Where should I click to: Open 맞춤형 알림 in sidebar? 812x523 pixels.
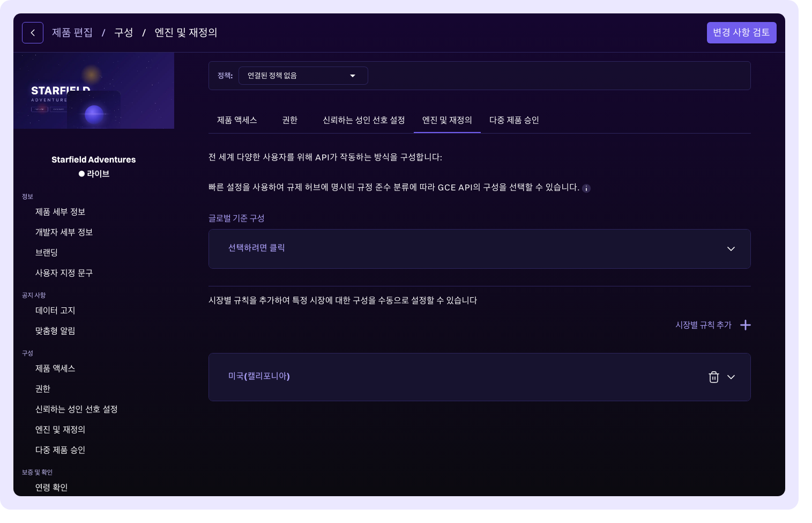point(55,331)
